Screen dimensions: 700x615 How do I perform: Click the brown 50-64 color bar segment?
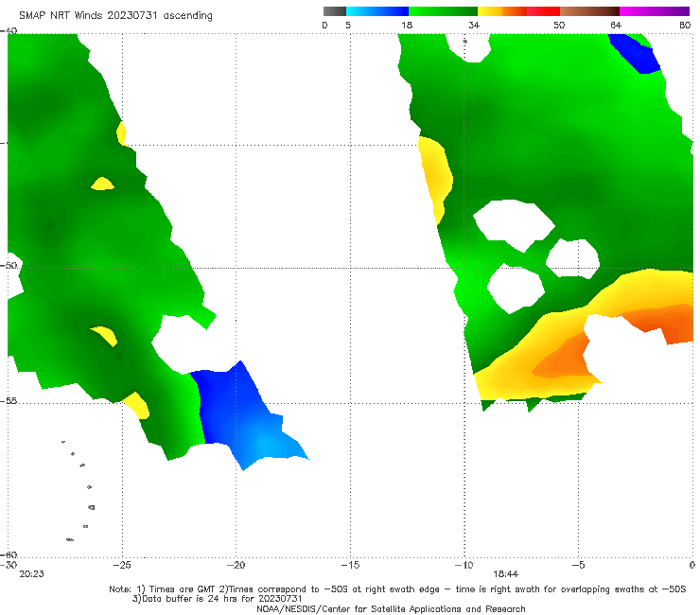pyautogui.click(x=589, y=11)
